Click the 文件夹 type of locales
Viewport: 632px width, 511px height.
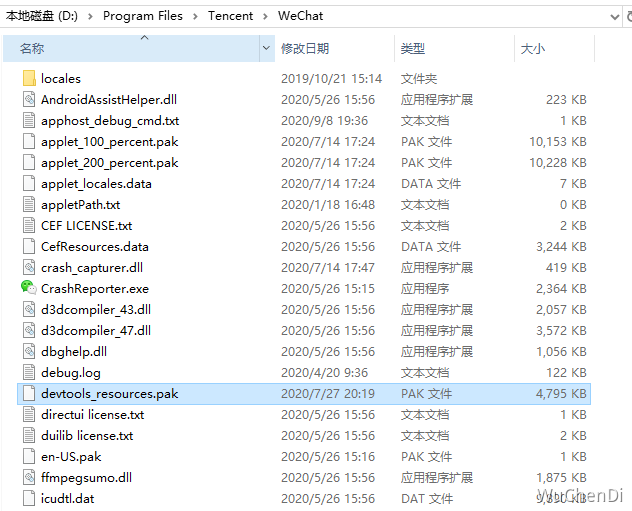pos(419,79)
